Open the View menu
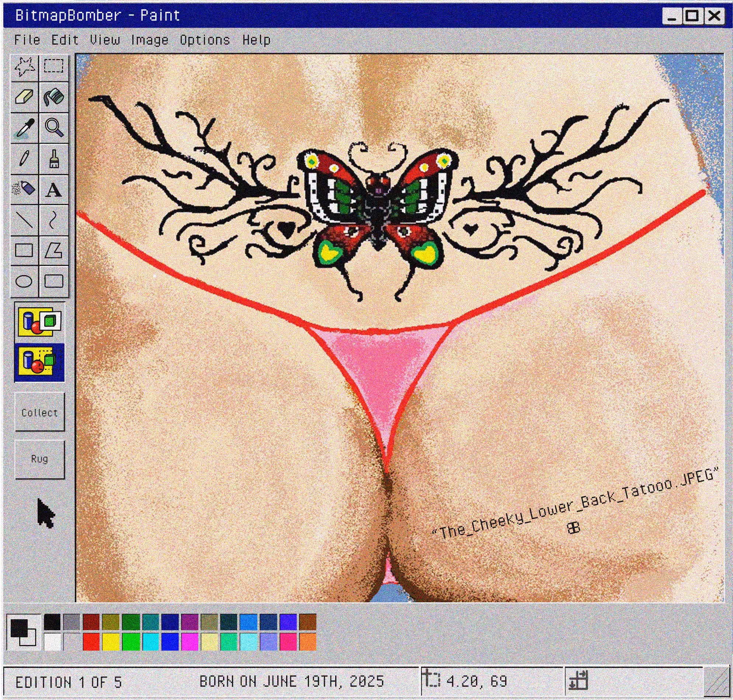The image size is (733, 700). [105, 40]
